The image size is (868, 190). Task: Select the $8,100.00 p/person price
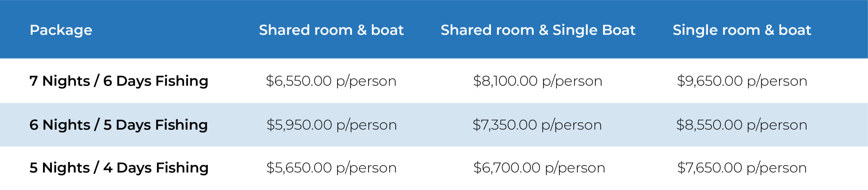tap(538, 81)
